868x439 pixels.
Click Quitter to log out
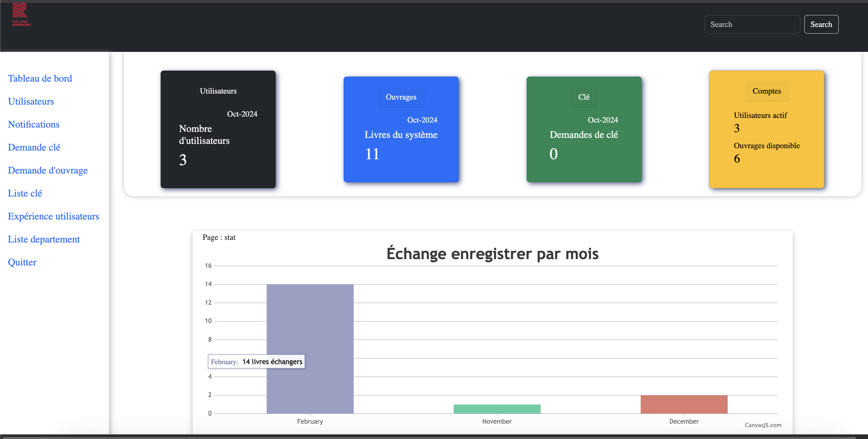coord(22,262)
